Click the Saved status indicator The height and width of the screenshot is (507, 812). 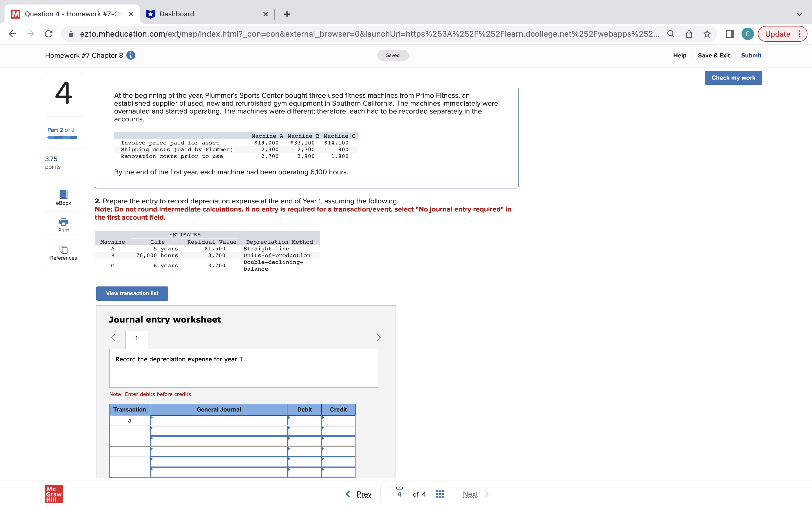(x=392, y=55)
